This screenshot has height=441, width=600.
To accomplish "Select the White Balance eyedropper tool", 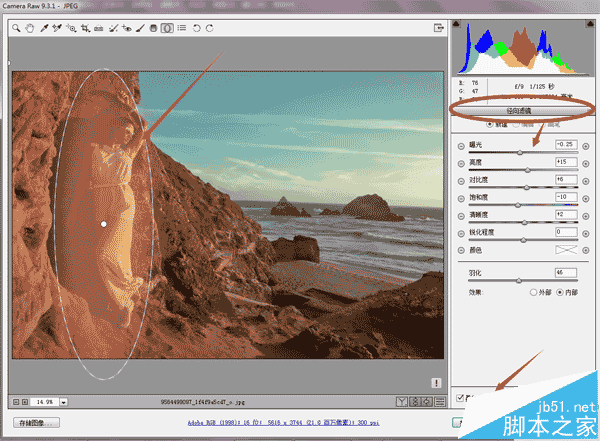I will [x=44, y=28].
